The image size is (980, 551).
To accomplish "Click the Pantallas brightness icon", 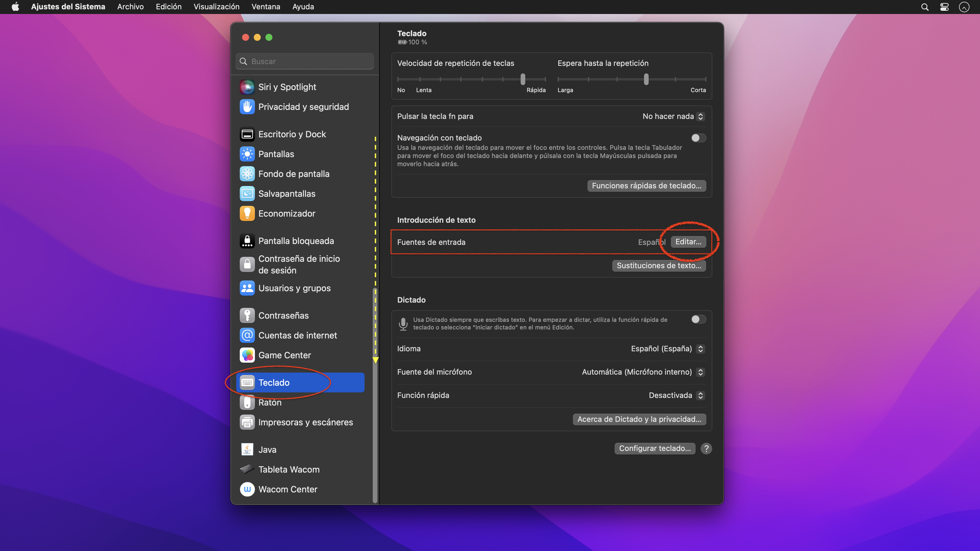I will 247,154.
